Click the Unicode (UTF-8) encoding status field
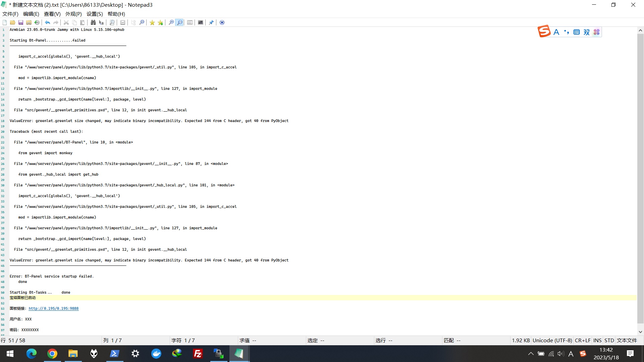Image resolution: width=644 pixels, height=362 pixels. click(x=552, y=340)
